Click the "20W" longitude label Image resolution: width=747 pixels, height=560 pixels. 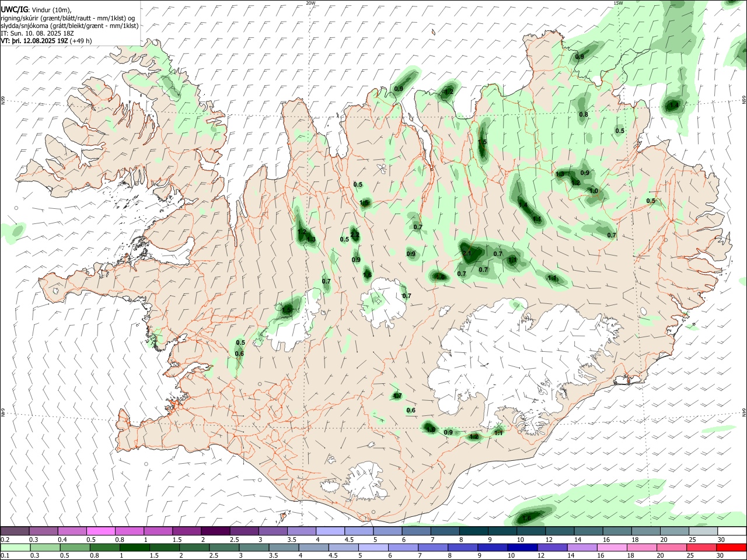[x=310, y=3]
